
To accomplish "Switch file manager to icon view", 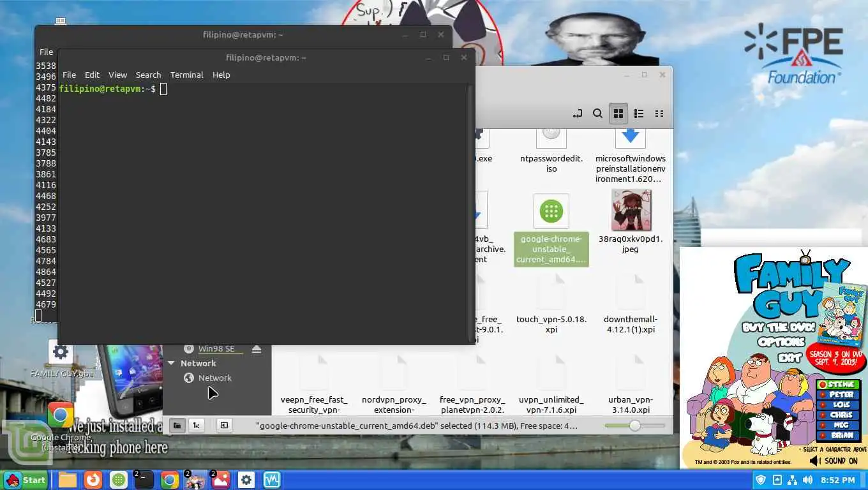I will click(618, 114).
